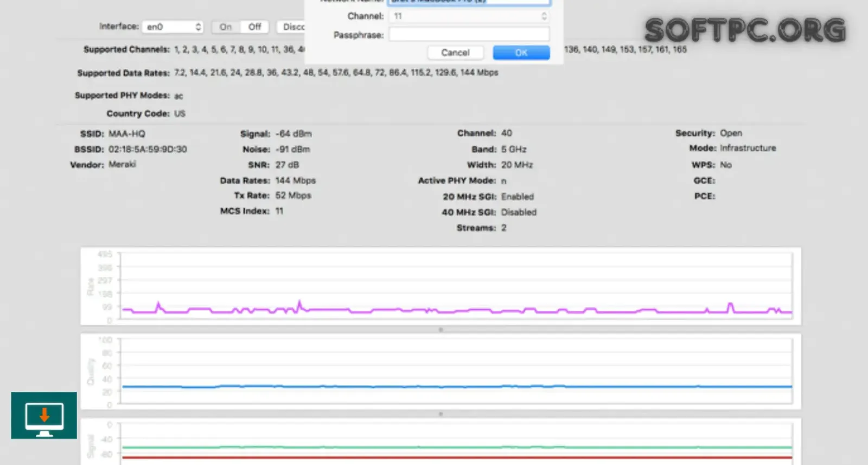Select the 40 MHz SGI value Disabled
This screenshot has height=465, width=868.
(519, 212)
